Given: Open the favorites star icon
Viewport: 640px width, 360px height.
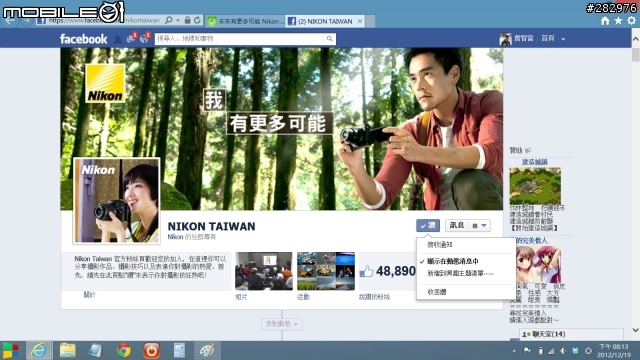Looking at the screenshot, I should tap(618, 20).
